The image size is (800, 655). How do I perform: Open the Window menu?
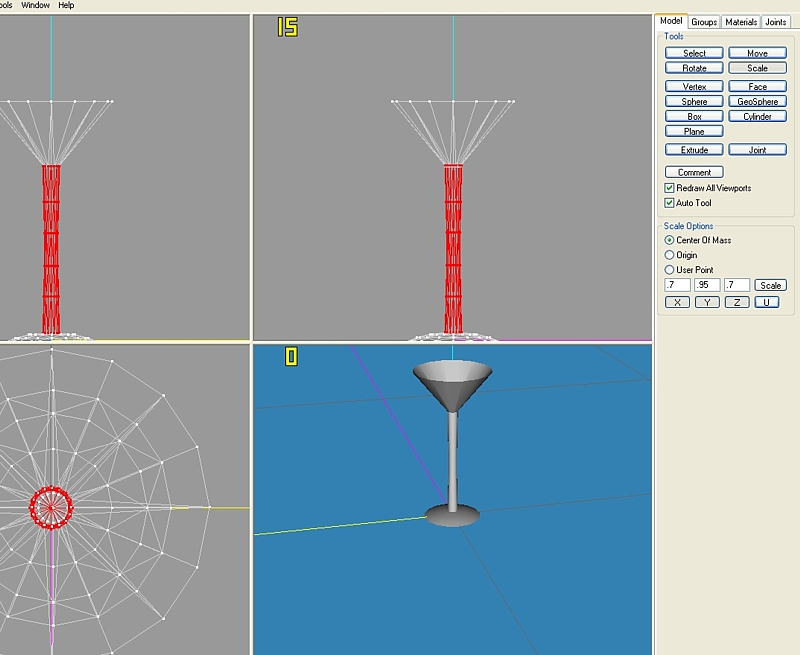coord(35,5)
